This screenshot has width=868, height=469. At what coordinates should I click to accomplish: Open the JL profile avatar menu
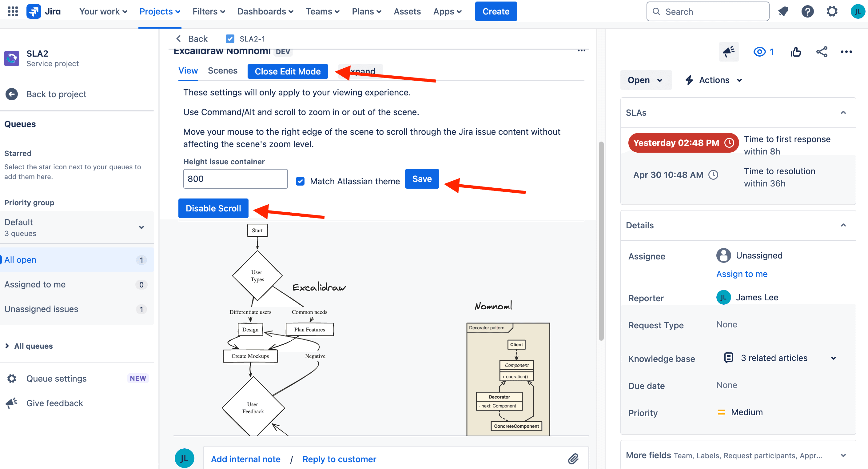point(857,11)
